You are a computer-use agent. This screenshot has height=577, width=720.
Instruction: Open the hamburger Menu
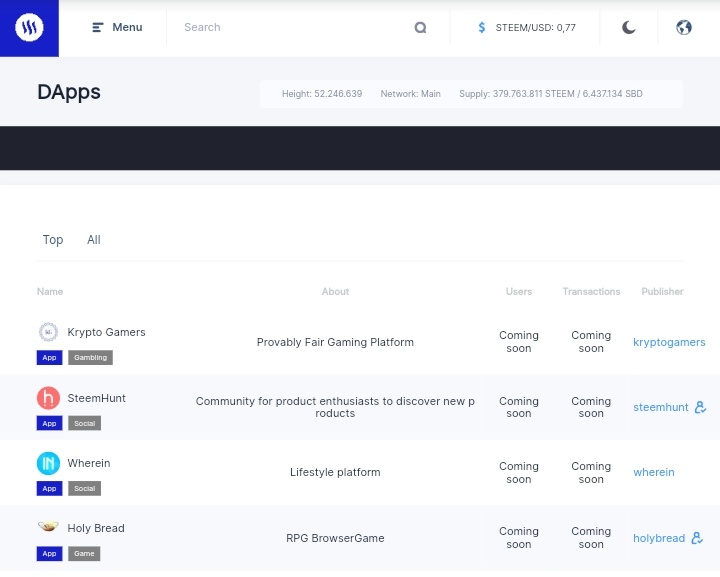pos(117,28)
